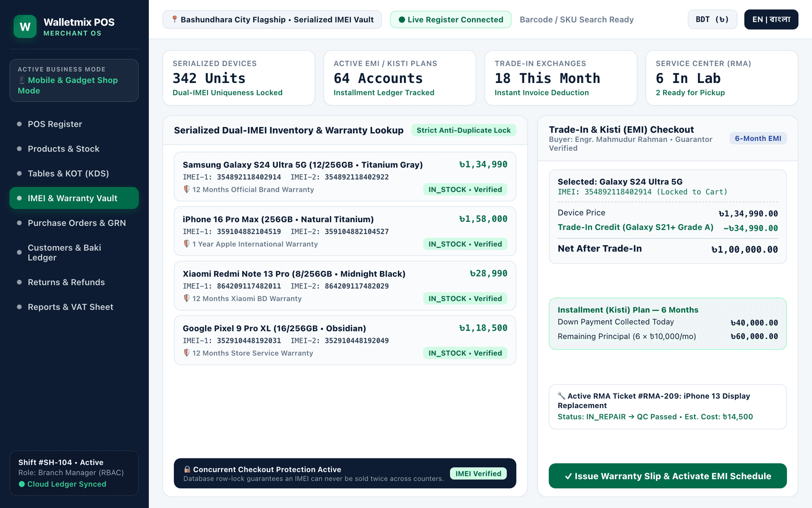The width and height of the screenshot is (812, 508).
Task: Toggle the Live Register Connected status pill
Action: pos(450,19)
